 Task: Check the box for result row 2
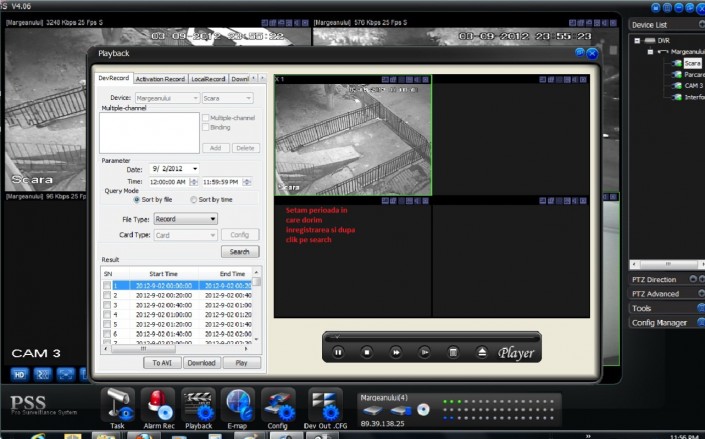[x=108, y=296]
